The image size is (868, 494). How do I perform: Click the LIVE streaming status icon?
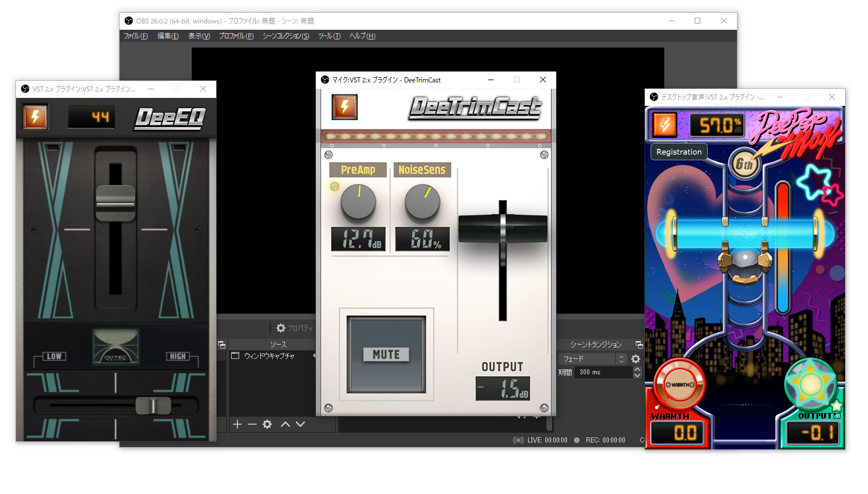pos(518,440)
